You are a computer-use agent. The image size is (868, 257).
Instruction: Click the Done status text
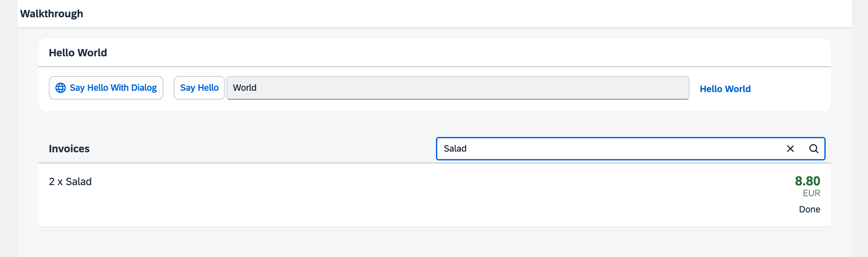pyautogui.click(x=809, y=209)
